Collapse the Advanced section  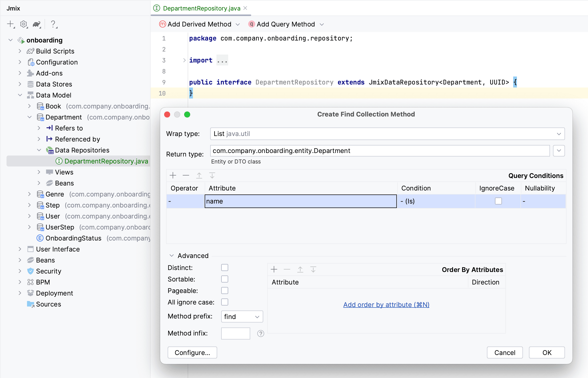tap(172, 255)
